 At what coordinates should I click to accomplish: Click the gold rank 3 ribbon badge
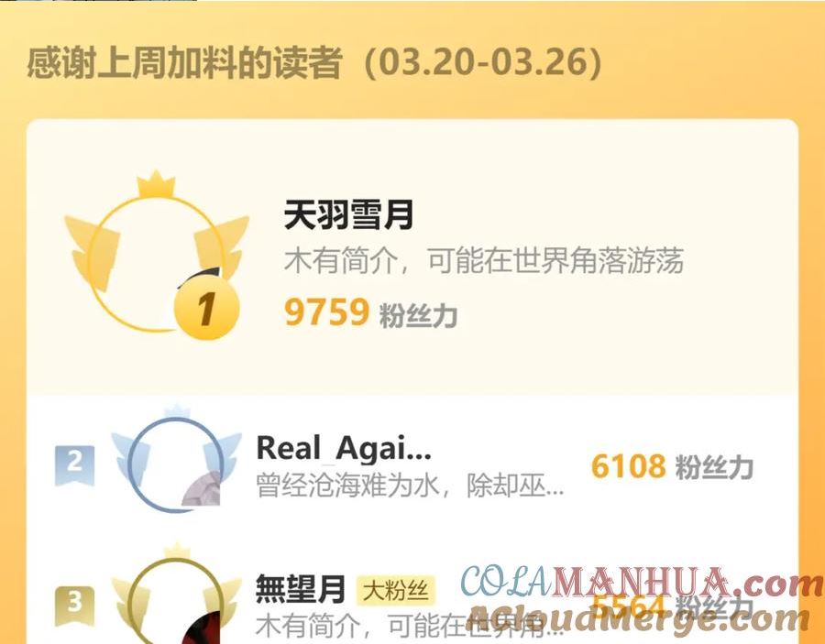pyautogui.click(x=75, y=606)
